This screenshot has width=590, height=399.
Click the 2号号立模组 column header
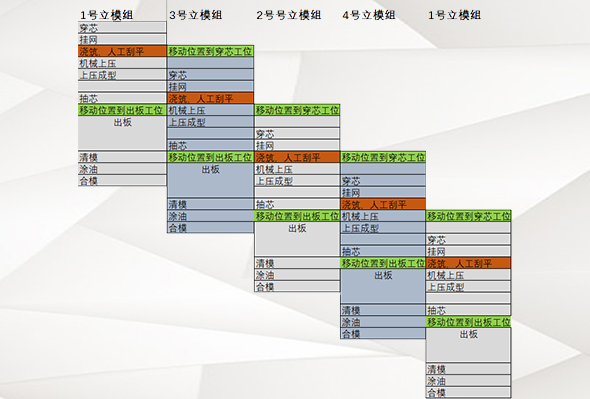click(x=289, y=15)
